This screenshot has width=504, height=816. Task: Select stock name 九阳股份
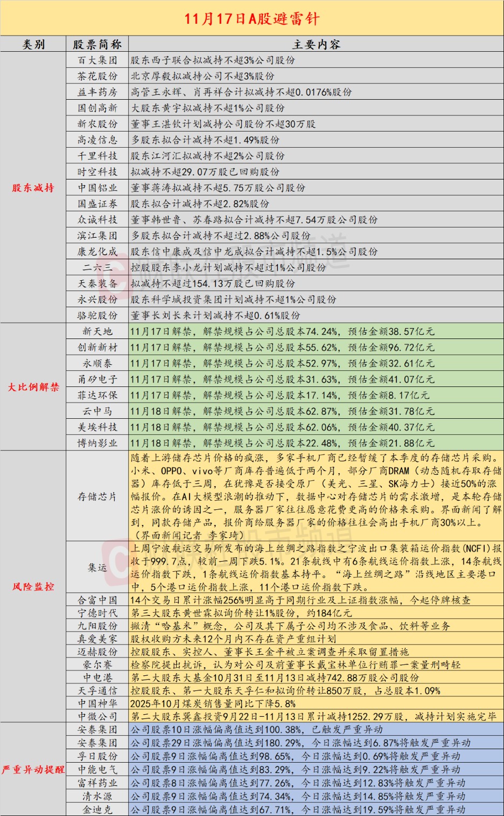pyautogui.click(x=97, y=626)
